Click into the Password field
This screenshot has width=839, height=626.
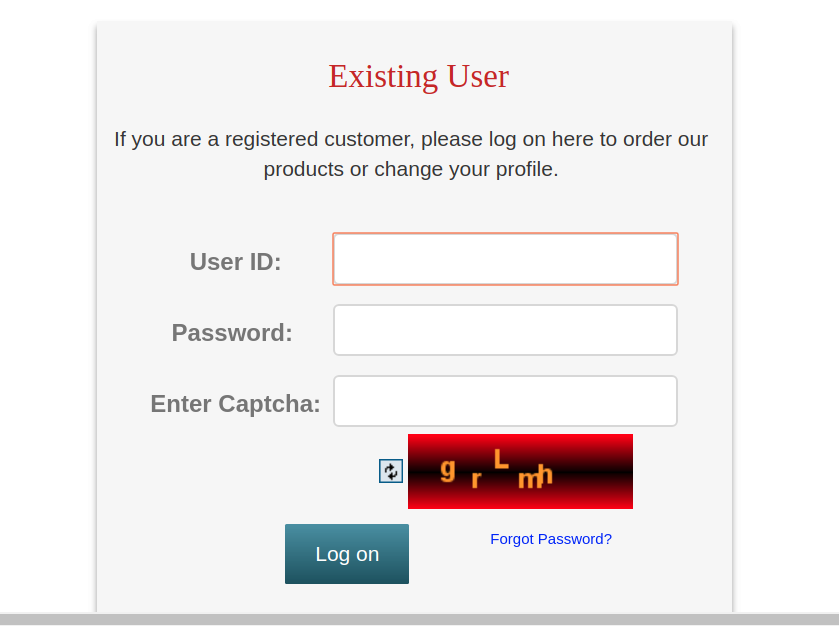coord(505,330)
